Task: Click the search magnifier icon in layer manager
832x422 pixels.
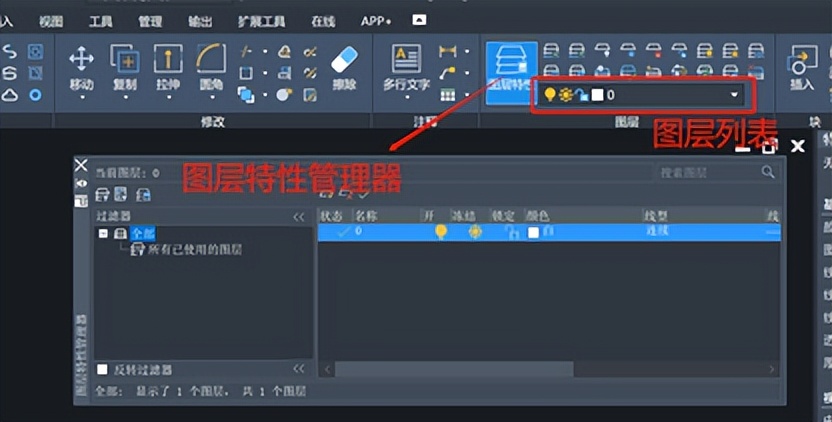Action: [768, 172]
